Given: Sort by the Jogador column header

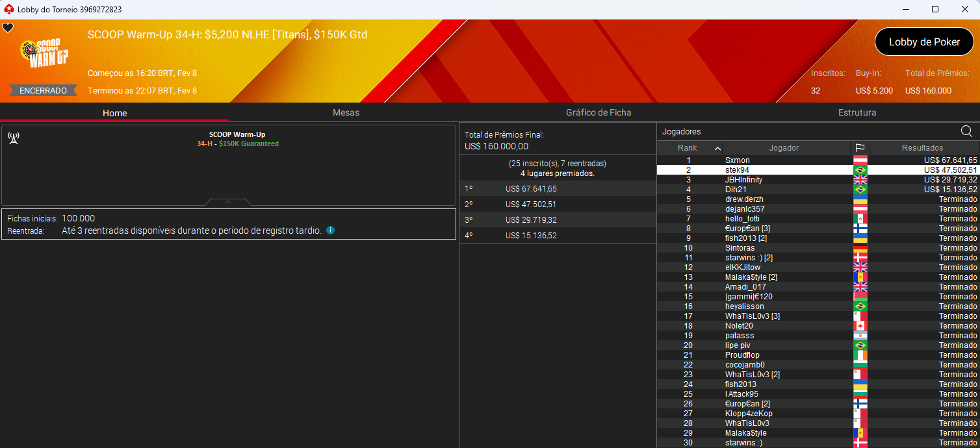Looking at the screenshot, I should pos(784,148).
